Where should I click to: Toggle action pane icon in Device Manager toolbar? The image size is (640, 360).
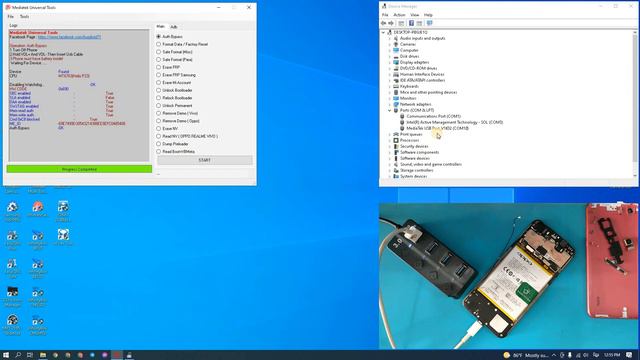pos(419,23)
